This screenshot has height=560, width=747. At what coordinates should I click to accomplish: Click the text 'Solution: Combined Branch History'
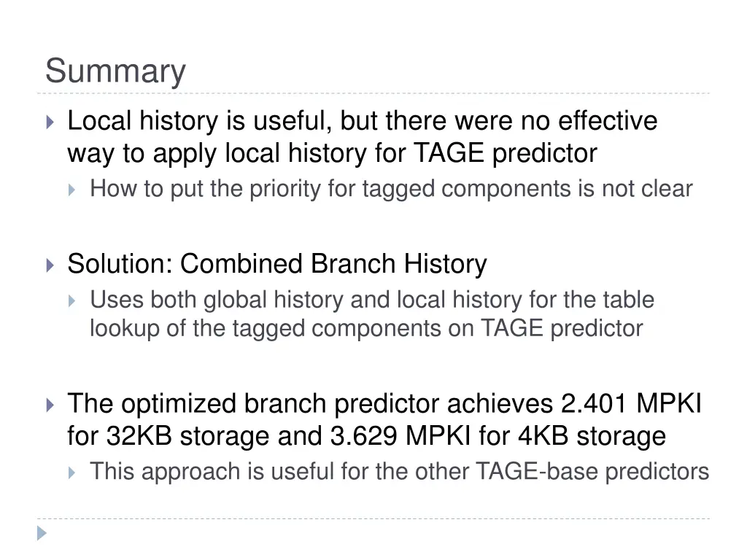[x=277, y=264]
